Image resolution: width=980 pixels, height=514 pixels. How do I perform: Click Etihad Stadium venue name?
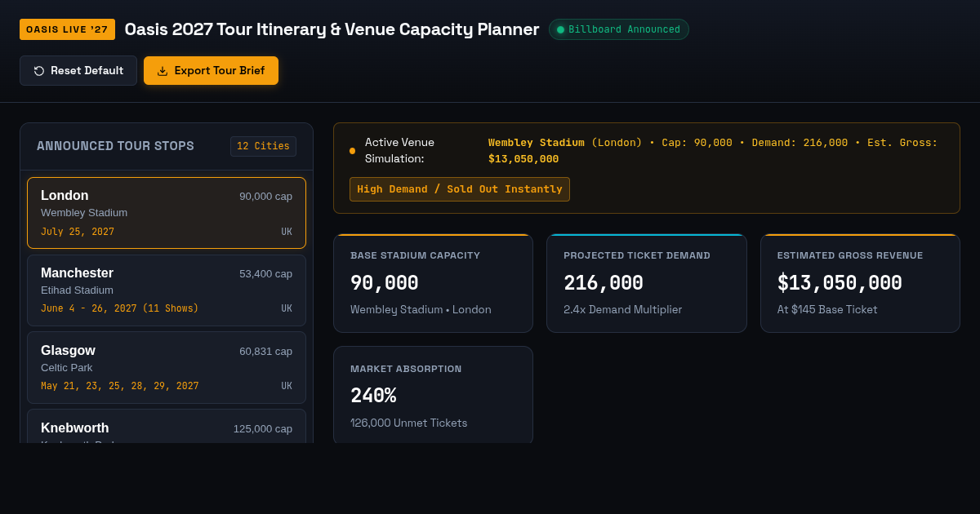(x=77, y=290)
